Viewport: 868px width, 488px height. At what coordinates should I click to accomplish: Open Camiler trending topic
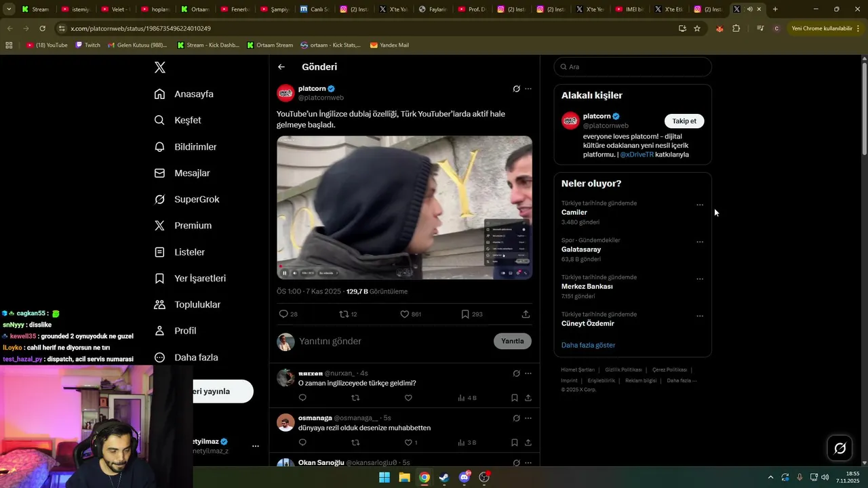click(x=574, y=212)
